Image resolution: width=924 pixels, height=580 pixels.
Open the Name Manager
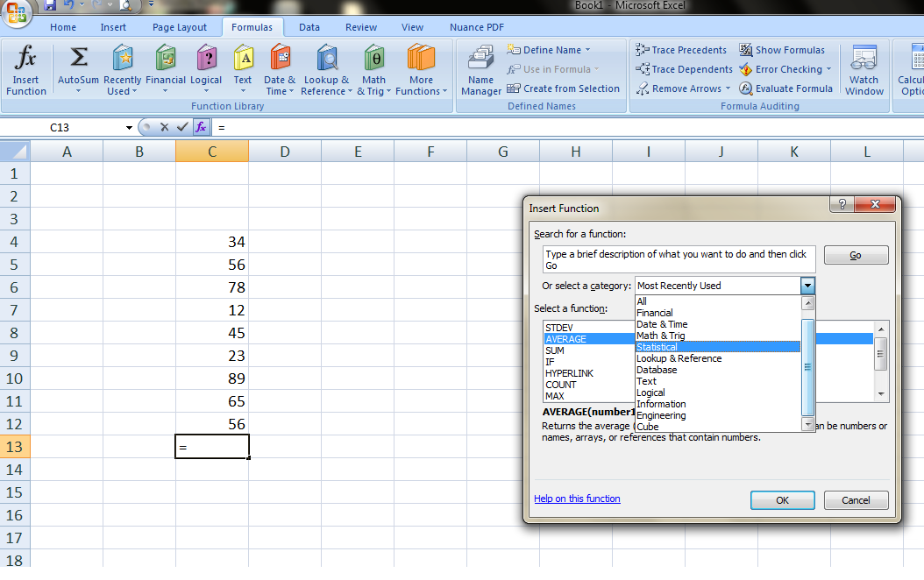(x=480, y=70)
